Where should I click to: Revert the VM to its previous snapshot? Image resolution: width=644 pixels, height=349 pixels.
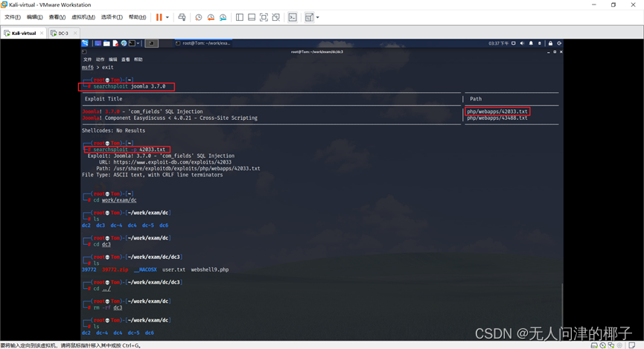pyautogui.click(x=211, y=17)
